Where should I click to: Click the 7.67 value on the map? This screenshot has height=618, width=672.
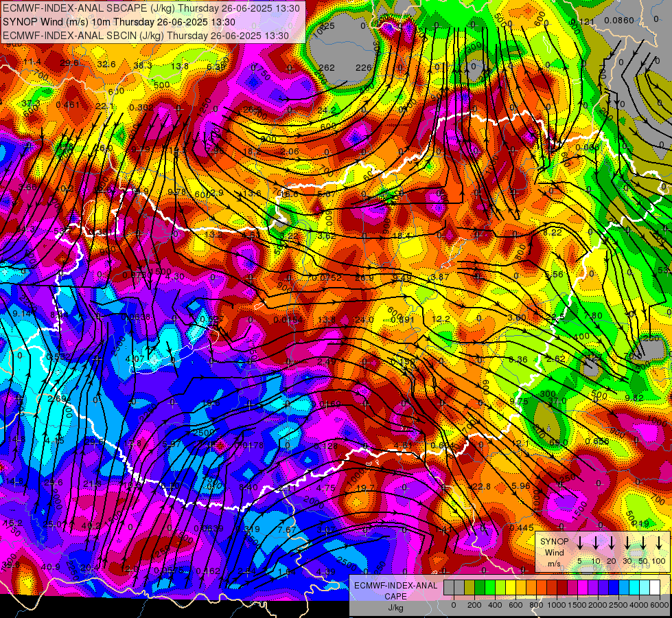(287, 529)
